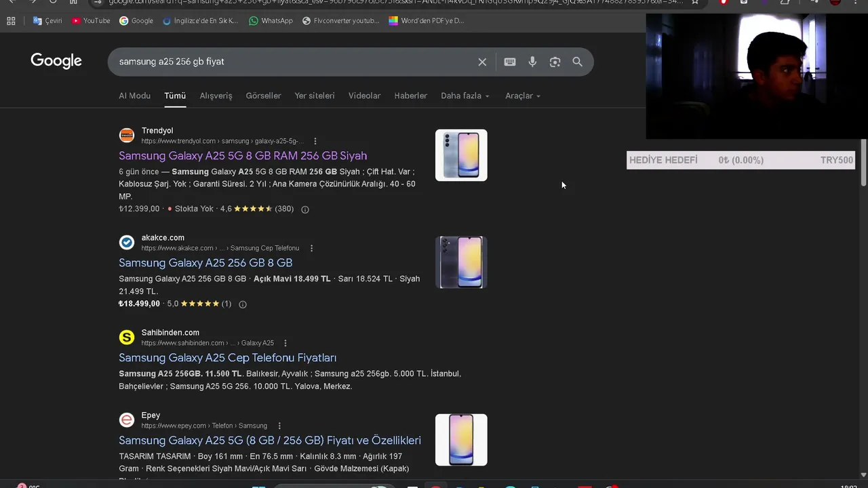This screenshot has height=488, width=868.
Task: Open the WhatsApp bookmark
Action: (271, 21)
